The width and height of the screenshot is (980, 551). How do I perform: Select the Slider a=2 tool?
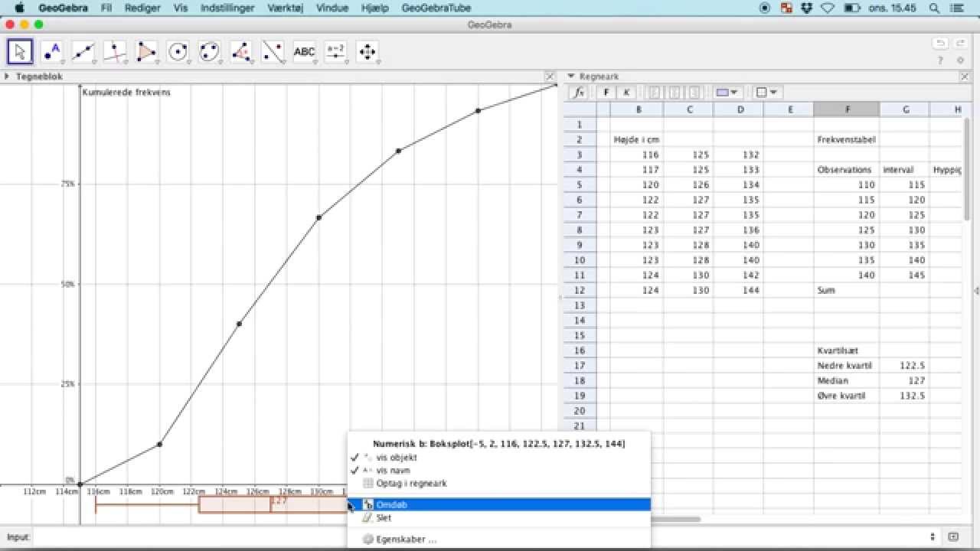336,52
